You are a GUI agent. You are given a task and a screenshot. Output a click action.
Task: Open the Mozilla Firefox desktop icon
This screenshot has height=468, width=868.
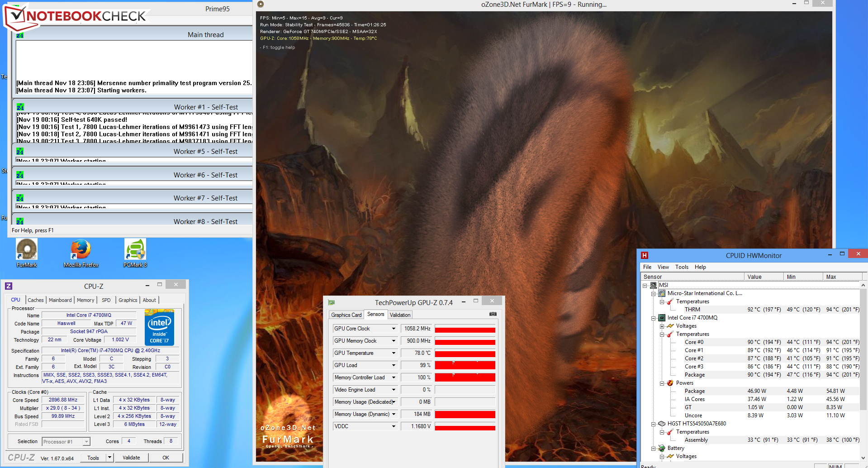(81, 249)
